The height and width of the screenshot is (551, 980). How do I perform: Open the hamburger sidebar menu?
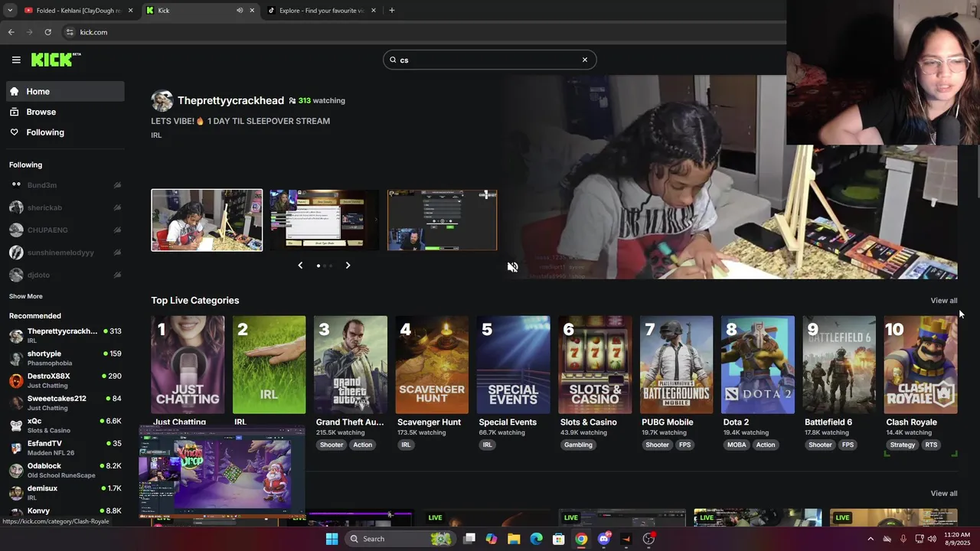click(16, 60)
